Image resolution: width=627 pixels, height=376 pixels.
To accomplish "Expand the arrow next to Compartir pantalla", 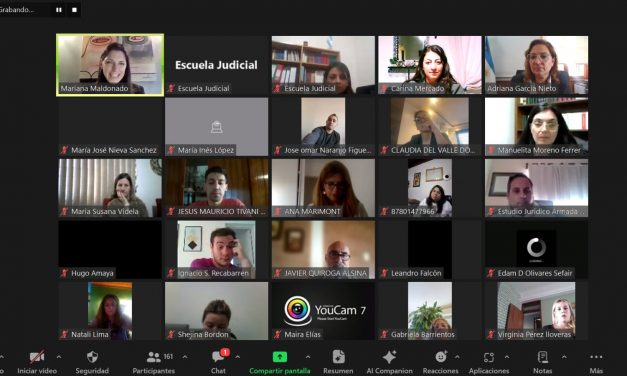I will (x=308, y=356).
